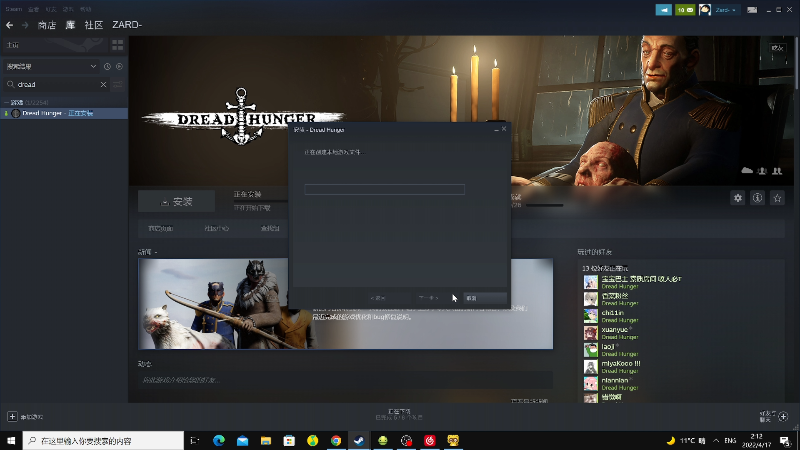The image size is (800, 450).
Task: Show game info icon
Action: (758, 198)
